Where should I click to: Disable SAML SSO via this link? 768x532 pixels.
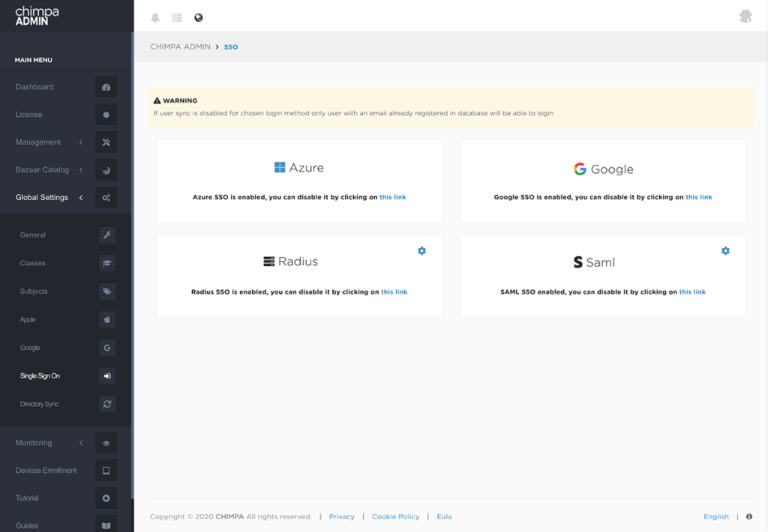tap(692, 291)
